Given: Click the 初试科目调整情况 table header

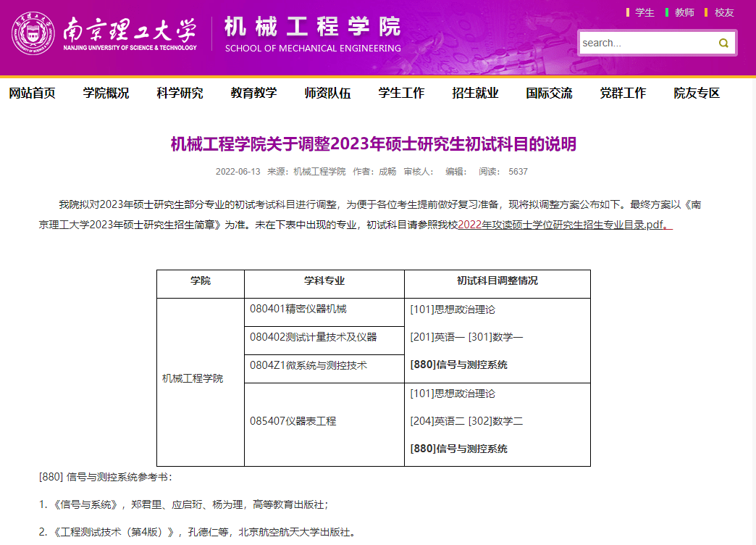Looking at the screenshot, I should 497,281.
